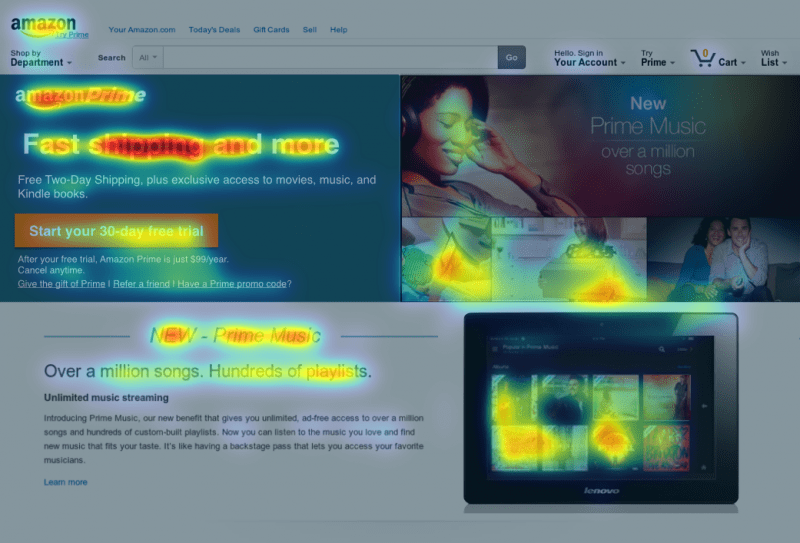Screen dimensions: 800x543
Task: Click the Go search button
Action: pyautogui.click(x=512, y=57)
